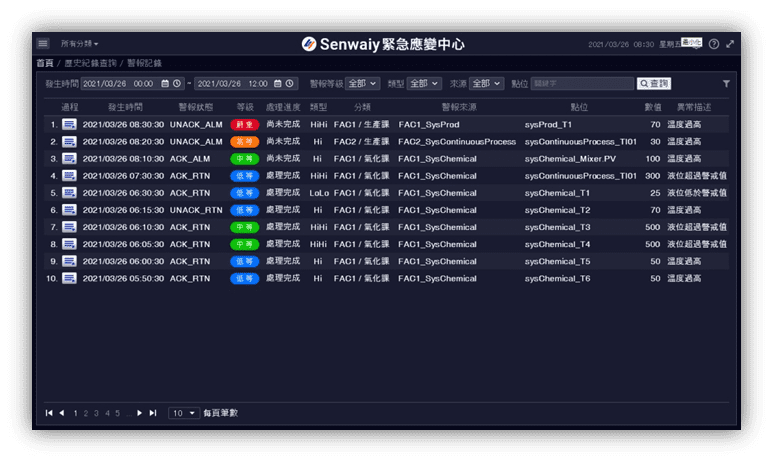Open the hamburger menu icon
The image size is (773, 462).
[x=43, y=44]
